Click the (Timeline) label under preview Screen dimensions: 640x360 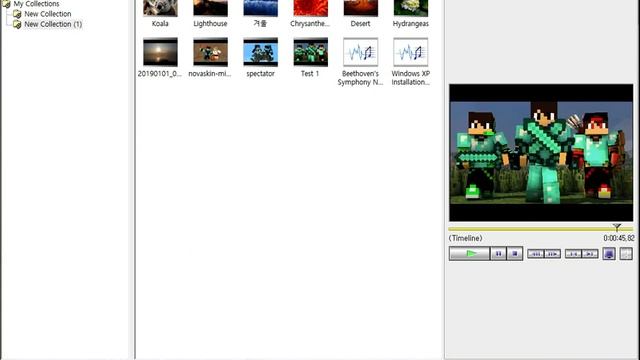pos(465,238)
